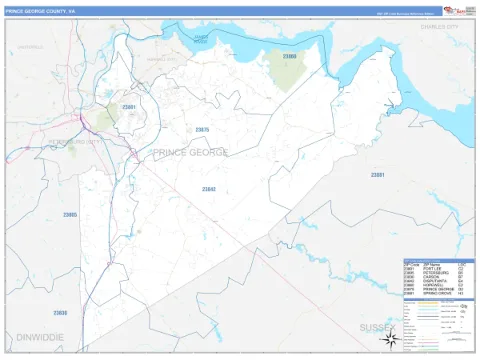
Task: Click the blue map legend header bar
Action: tap(439, 299)
